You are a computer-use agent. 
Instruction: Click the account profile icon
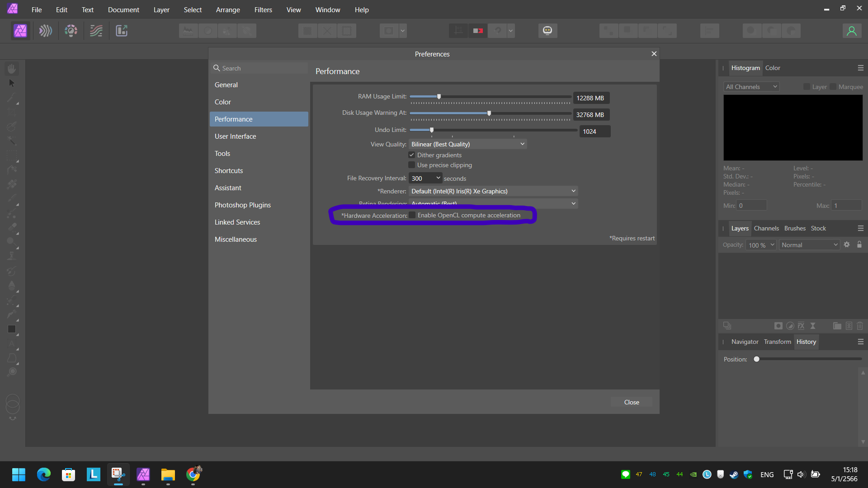[852, 31]
